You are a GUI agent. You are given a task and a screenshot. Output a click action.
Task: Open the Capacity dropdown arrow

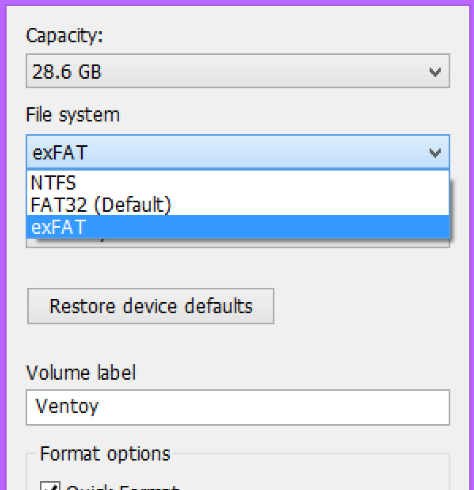pyautogui.click(x=435, y=71)
